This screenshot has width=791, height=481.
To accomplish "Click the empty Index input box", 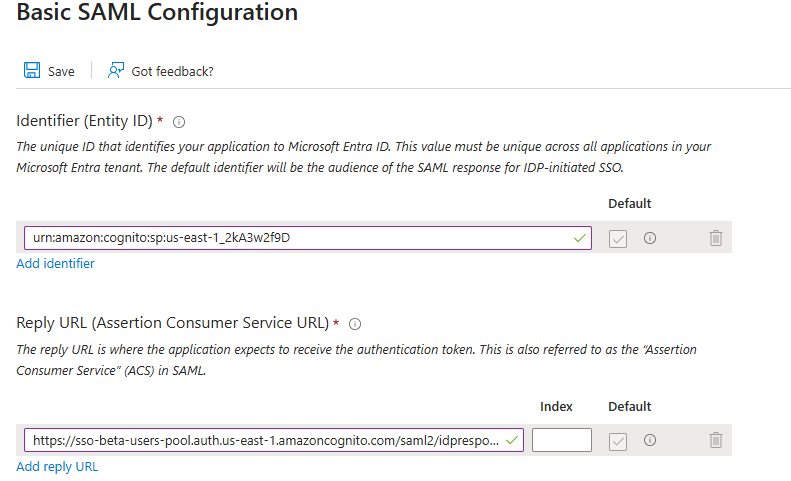I will pyautogui.click(x=561, y=440).
